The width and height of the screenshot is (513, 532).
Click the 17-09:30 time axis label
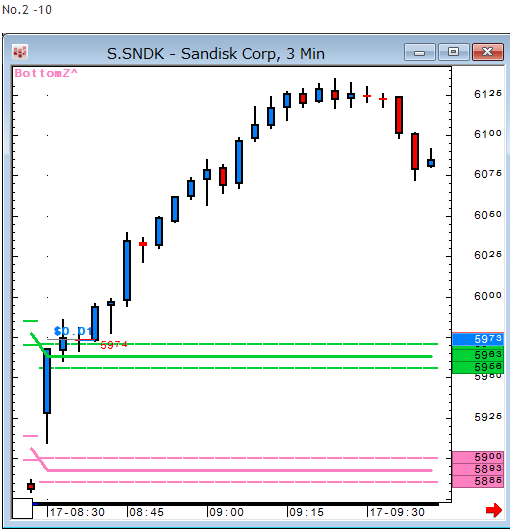coord(397,512)
